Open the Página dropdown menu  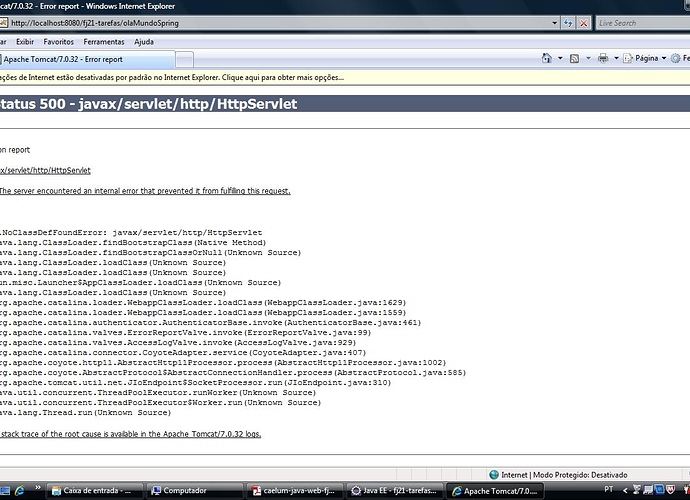645,58
